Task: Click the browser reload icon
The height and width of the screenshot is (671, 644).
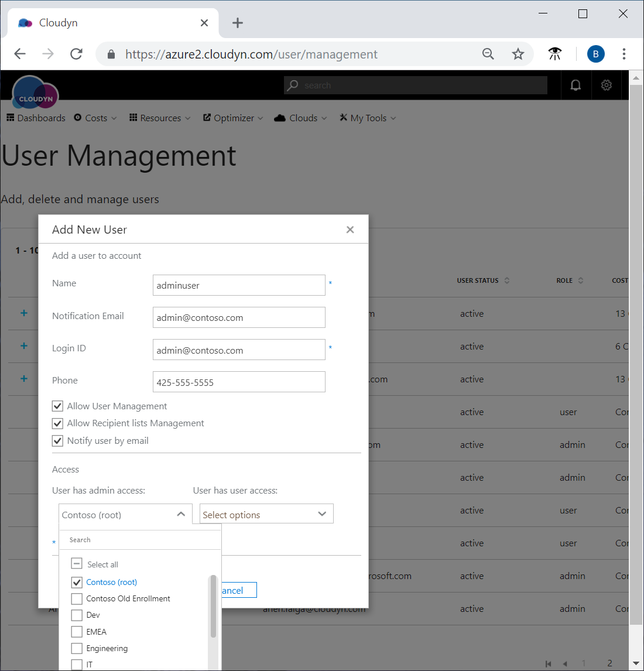Action: coord(76,54)
